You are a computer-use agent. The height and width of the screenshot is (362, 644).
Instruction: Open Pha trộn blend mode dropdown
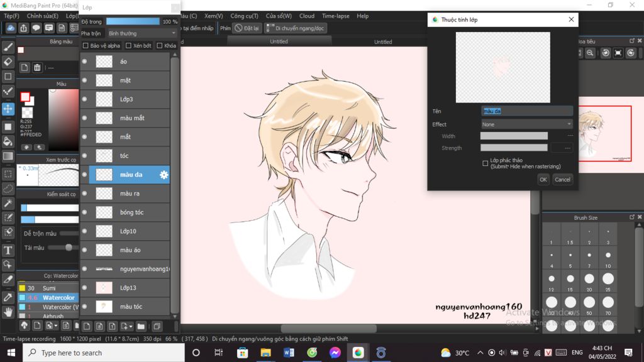pos(142,33)
